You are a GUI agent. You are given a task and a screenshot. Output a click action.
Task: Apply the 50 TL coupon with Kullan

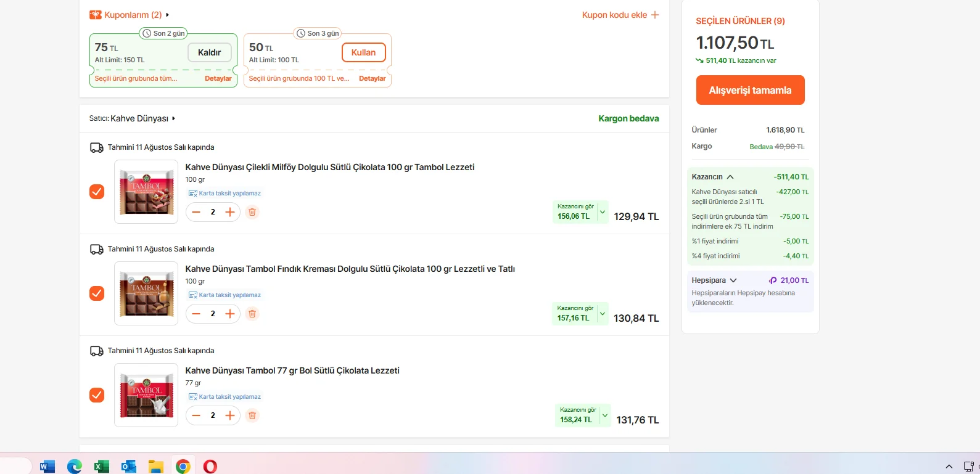pyautogui.click(x=364, y=52)
